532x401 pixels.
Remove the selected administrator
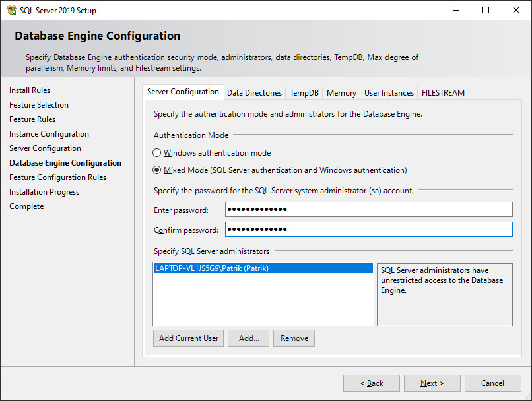pos(294,338)
